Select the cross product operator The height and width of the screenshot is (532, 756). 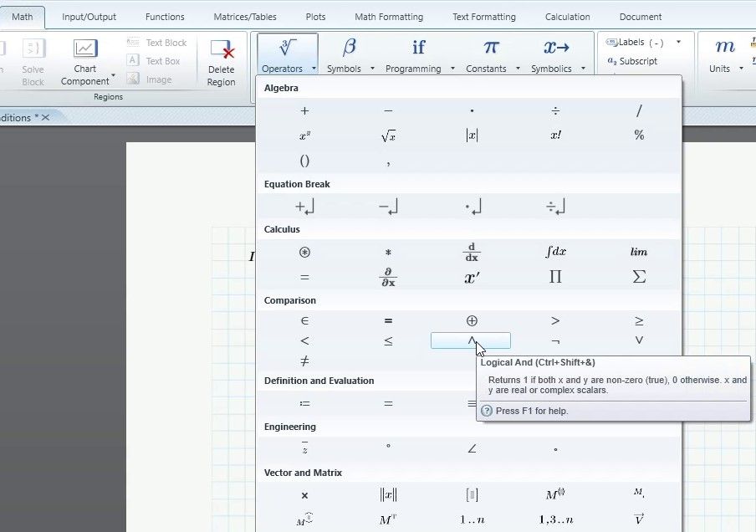coord(304,495)
